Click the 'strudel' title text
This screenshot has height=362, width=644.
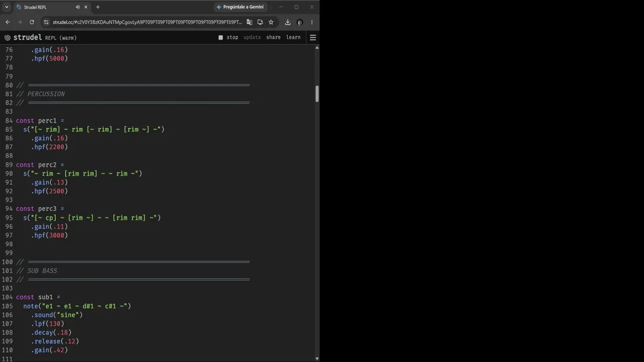[28, 37]
